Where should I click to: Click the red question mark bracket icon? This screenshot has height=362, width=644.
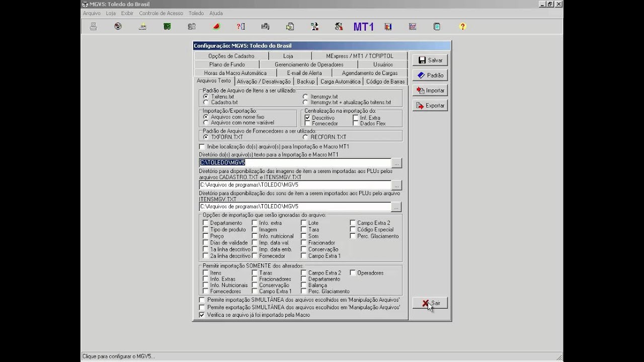pos(241,27)
